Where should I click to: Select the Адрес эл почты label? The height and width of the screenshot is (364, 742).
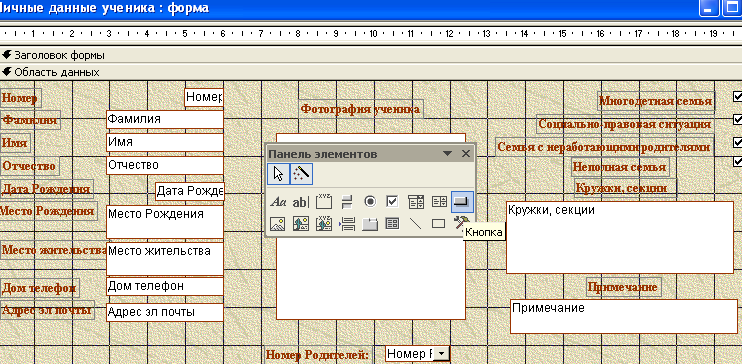47,310
